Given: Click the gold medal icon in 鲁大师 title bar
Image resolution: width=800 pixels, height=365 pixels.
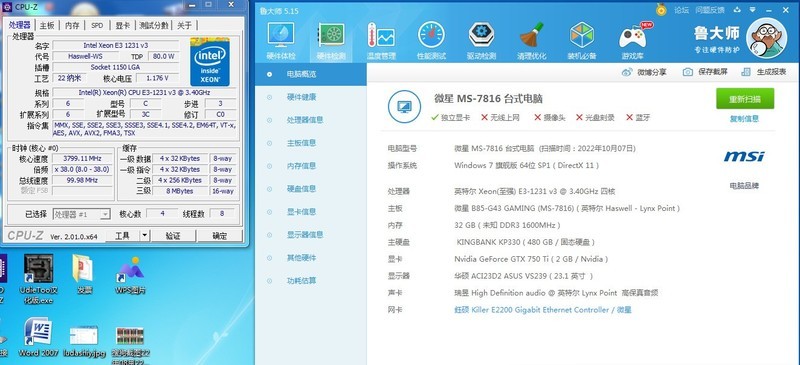Looking at the screenshot, I should click(661, 9).
